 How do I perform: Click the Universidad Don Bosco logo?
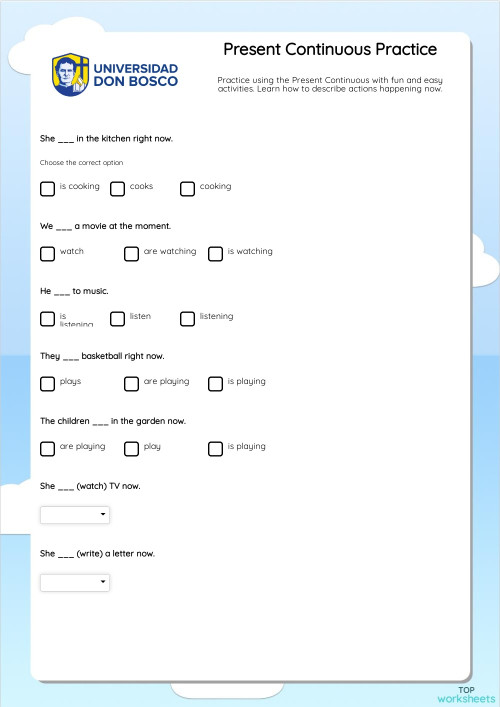115,74
